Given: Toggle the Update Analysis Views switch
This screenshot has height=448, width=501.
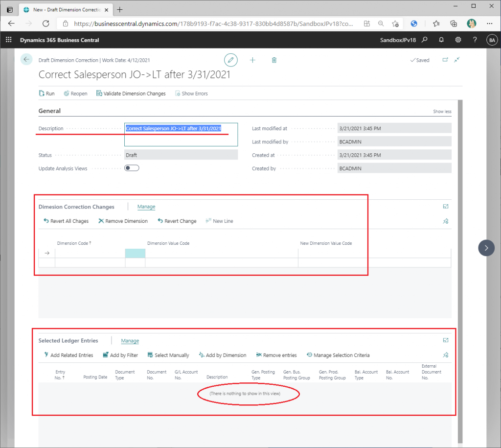Looking at the screenshot, I should (132, 168).
